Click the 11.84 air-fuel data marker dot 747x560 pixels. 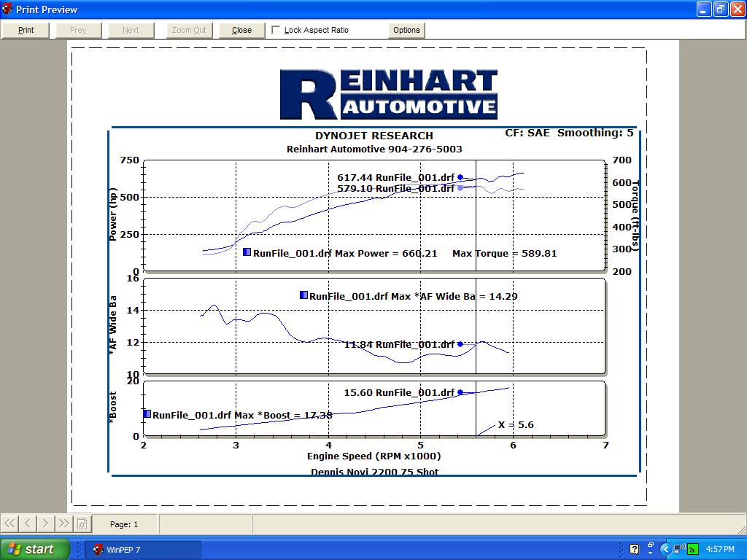[460, 344]
